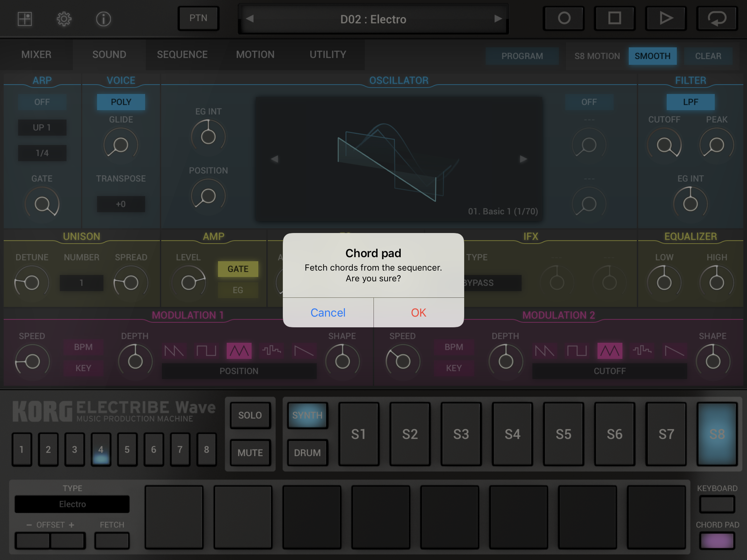Switch to the MOTION tab
747x560 pixels.
[x=255, y=55]
